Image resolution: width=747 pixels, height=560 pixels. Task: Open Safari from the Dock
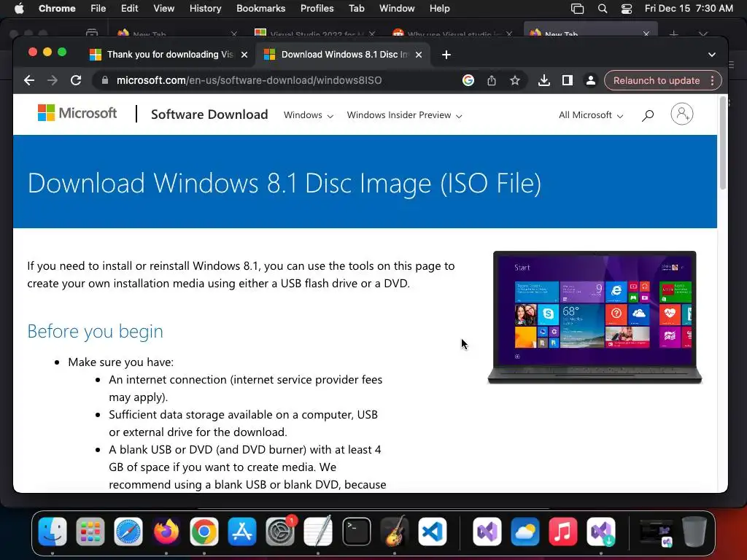[x=128, y=532]
